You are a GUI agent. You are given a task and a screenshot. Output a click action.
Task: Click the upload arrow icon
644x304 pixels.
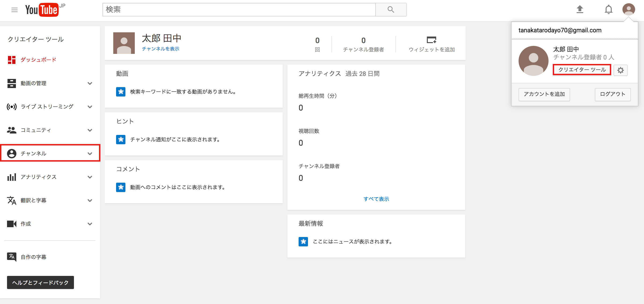click(580, 10)
